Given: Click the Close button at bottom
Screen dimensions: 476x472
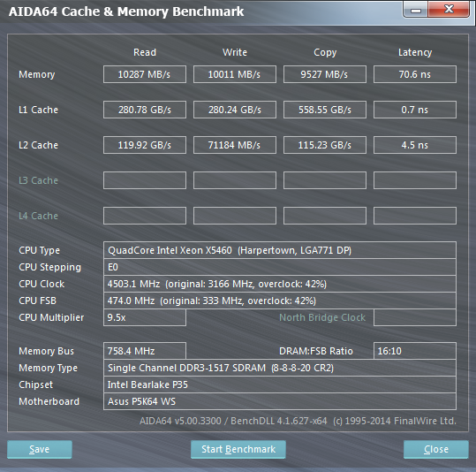Looking at the screenshot, I should click(436, 449).
